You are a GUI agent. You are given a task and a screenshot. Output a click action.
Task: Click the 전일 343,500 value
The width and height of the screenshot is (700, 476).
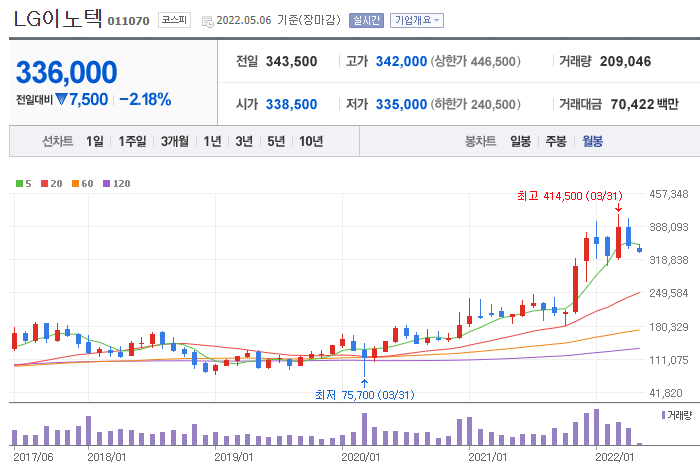(x=291, y=61)
